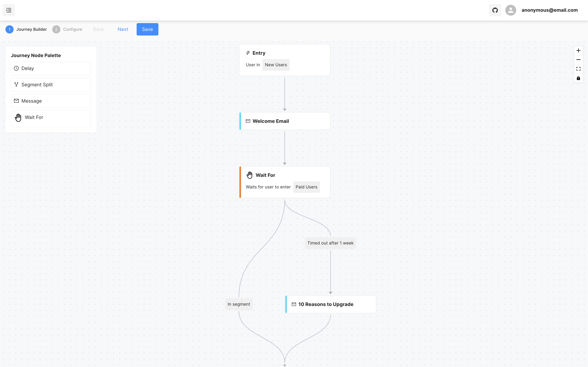Open the Welcome Email node
The height and width of the screenshot is (367, 588).
point(284,121)
